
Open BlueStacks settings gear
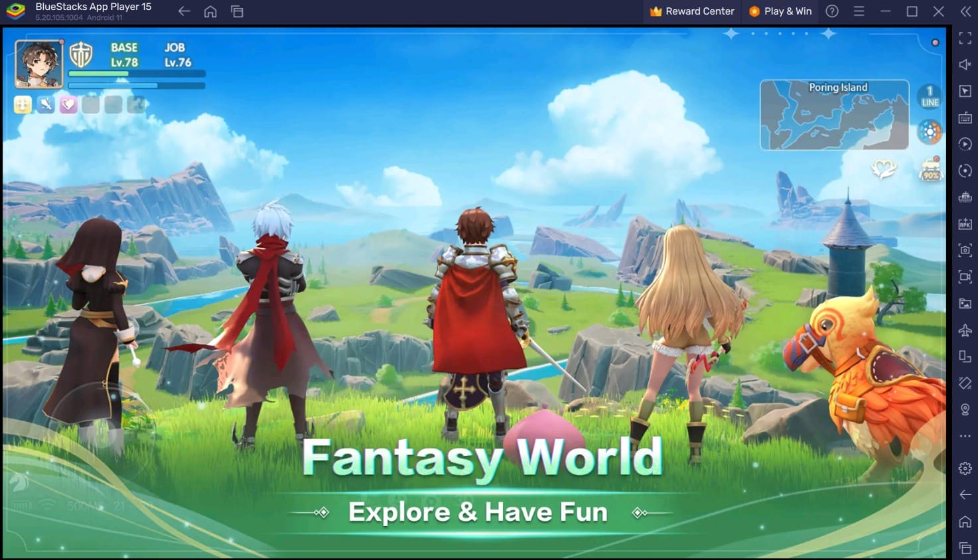[x=965, y=468]
